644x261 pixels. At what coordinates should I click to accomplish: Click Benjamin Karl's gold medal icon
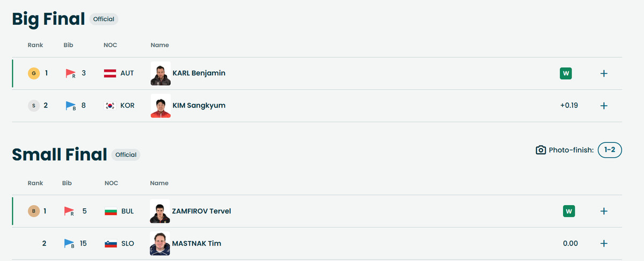(x=34, y=73)
